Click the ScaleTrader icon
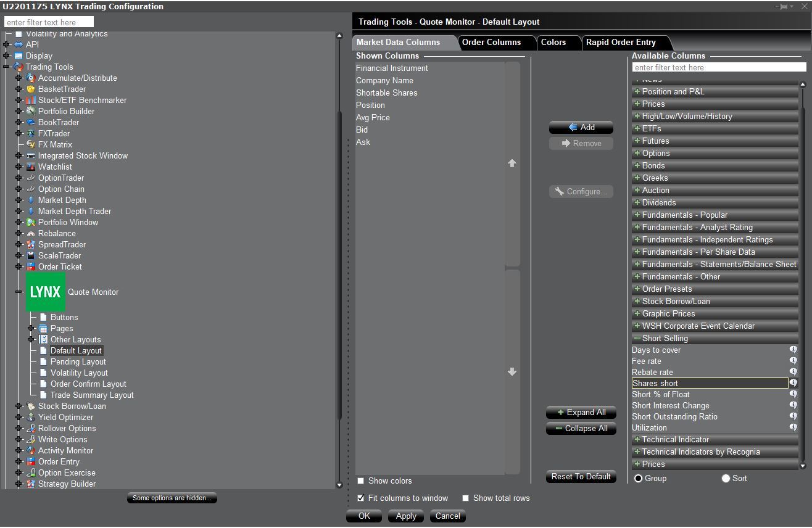 [x=31, y=256]
